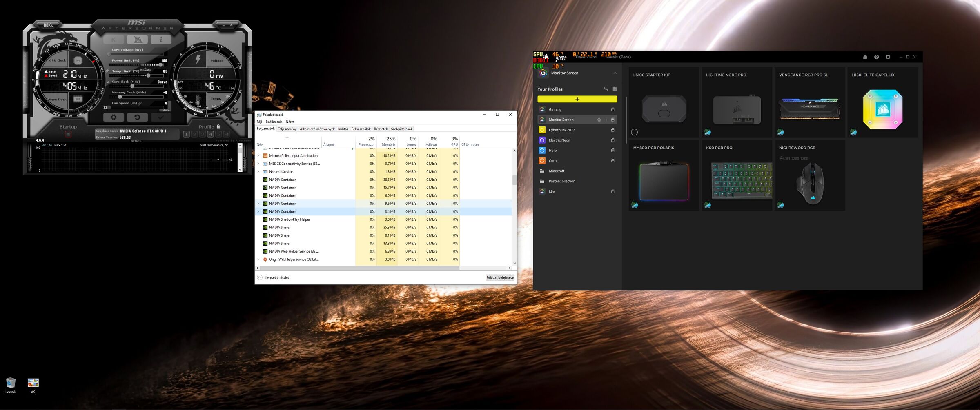Save the current Afterburner profile
The width and height of the screenshot is (980, 410).
point(226,134)
